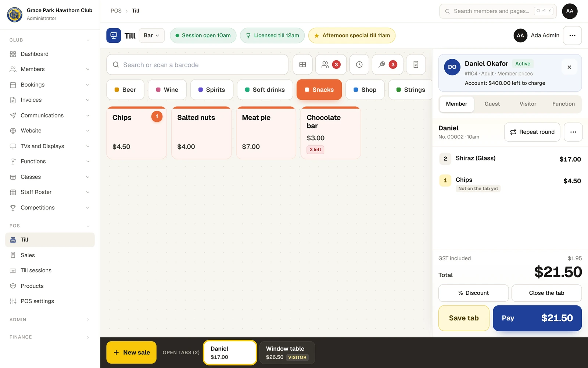Click the Grace Park Hawthorn Club logo

15,14
